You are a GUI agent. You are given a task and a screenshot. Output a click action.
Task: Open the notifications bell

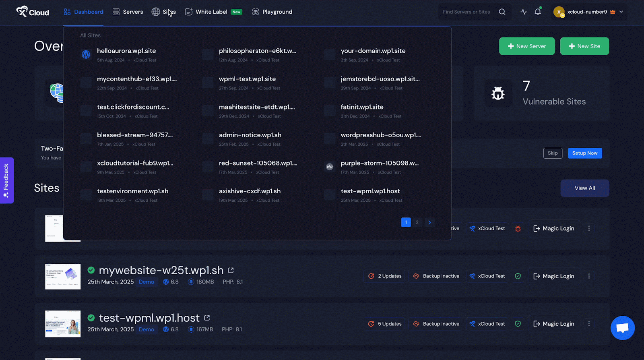pyautogui.click(x=538, y=12)
